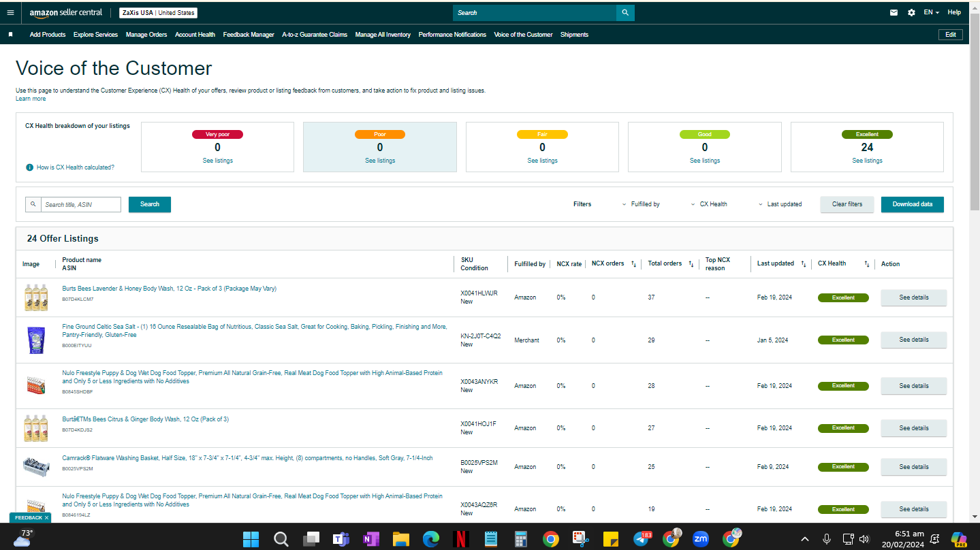
Task: Open Notepad from the taskbar
Action: click(490, 539)
